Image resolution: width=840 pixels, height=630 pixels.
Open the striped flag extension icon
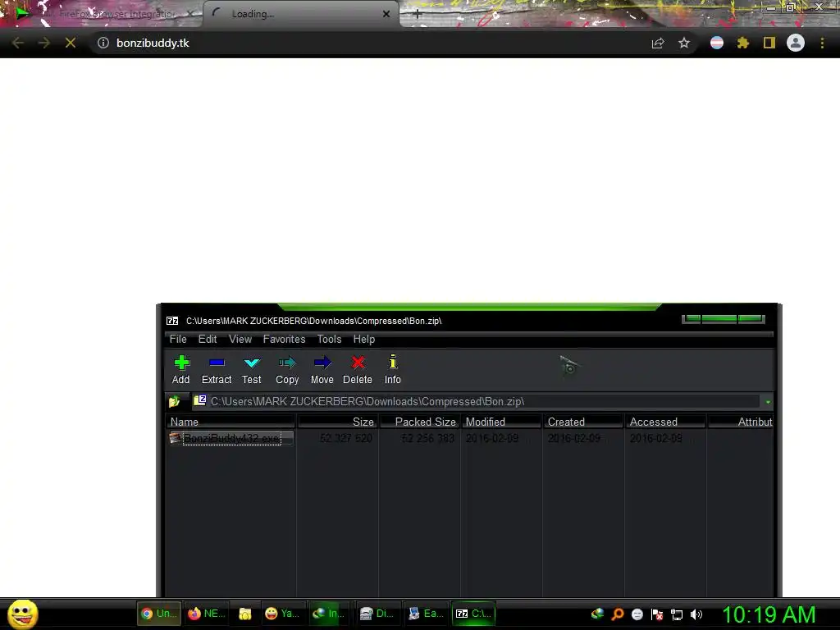coord(717,43)
